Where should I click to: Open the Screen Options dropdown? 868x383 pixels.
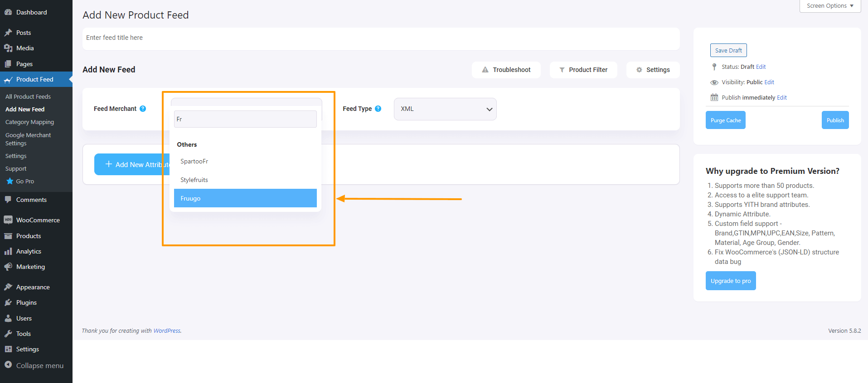click(x=830, y=6)
